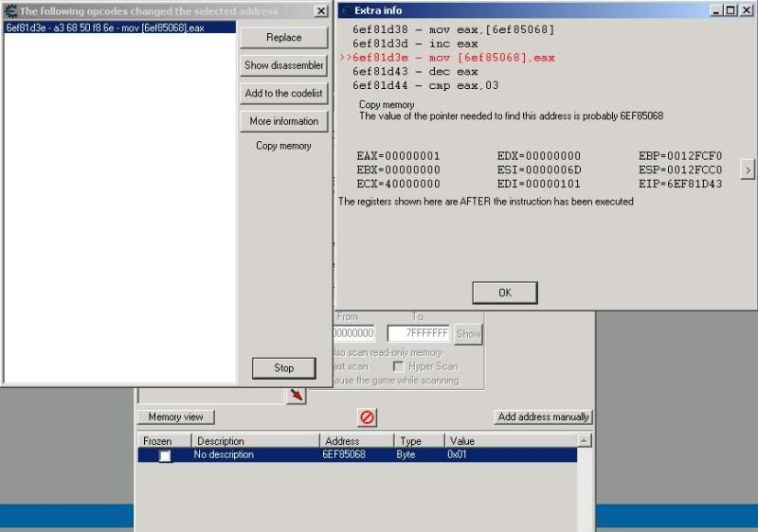Click the More information button

point(283,121)
